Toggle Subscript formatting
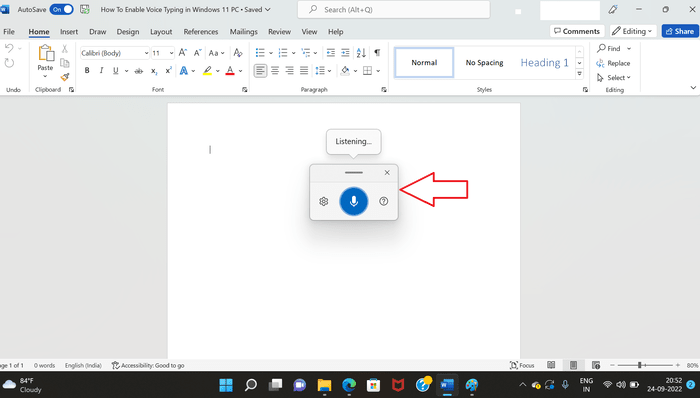The height and width of the screenshot is (398, 700). click(154, 70)
